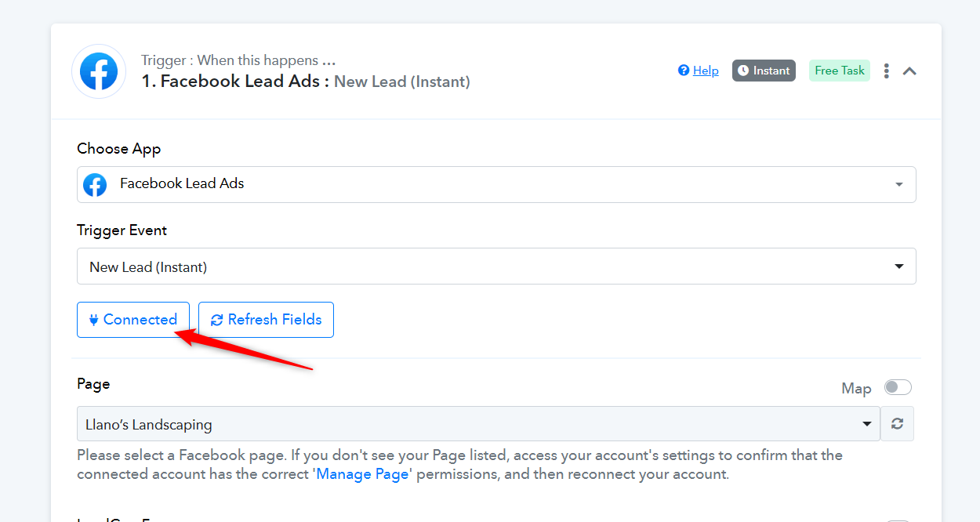Open the three-dot options menu

coord(887,71)
